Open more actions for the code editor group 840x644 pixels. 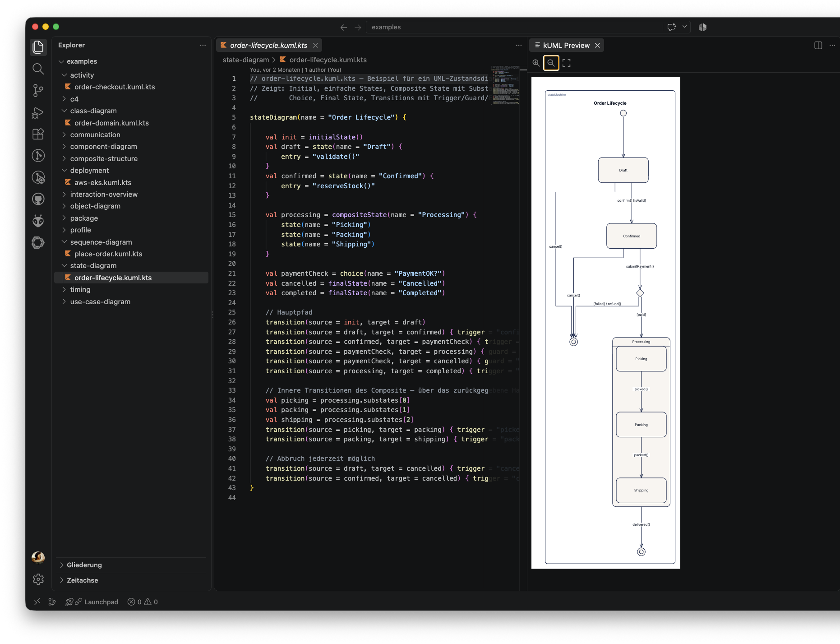tap(519, 45)
